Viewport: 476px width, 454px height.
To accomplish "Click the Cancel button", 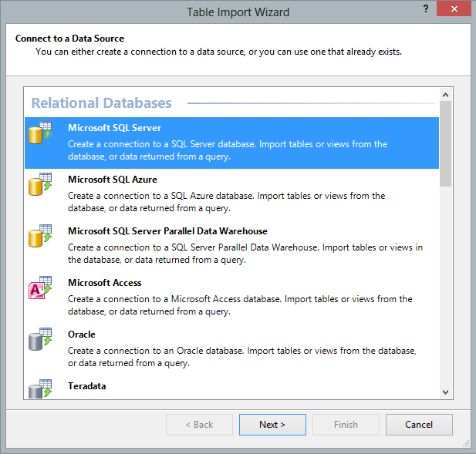I will click(419, 425).
